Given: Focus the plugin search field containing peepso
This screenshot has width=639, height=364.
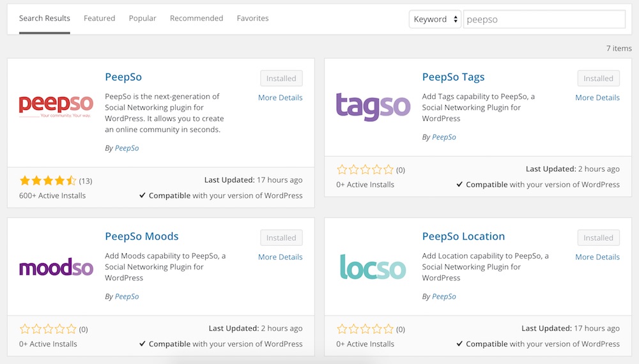Looking at the screenshot, I should [x=544, y=19].
